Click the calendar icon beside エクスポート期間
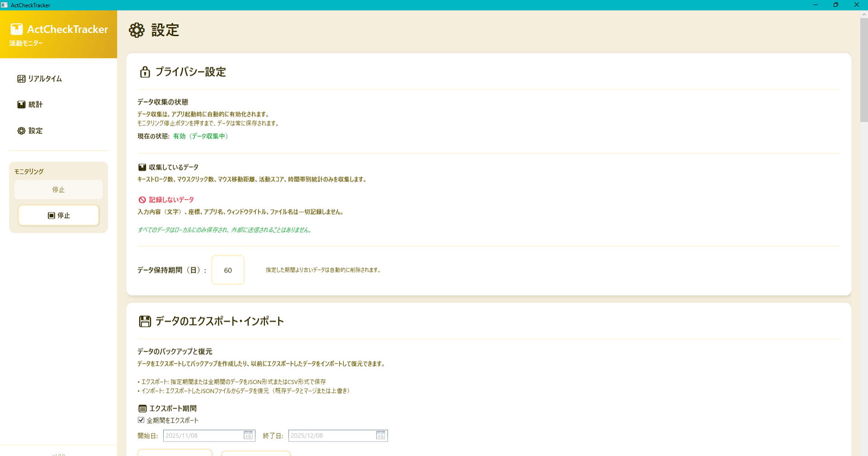The height and width of the screenshot is (456, 868). [x=142, y=408]
